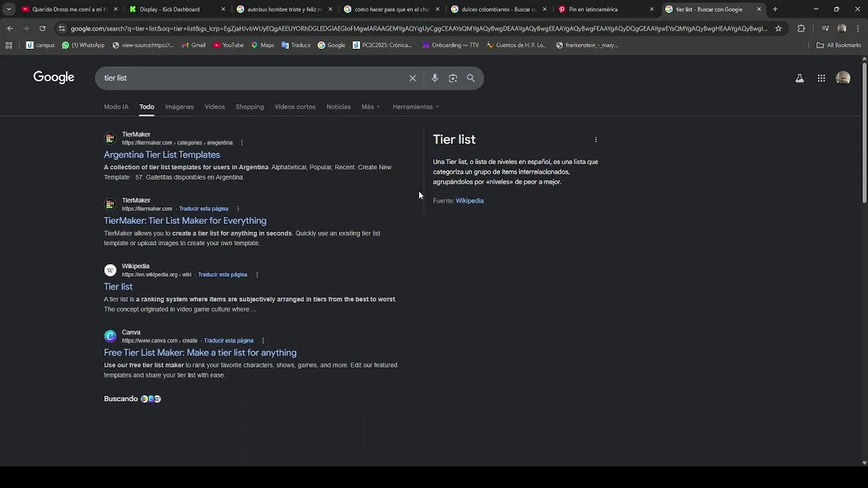Select the Imágenes tab
This screenshot has width=868, height=488.
pyautogui.click(x=179, y=107)
